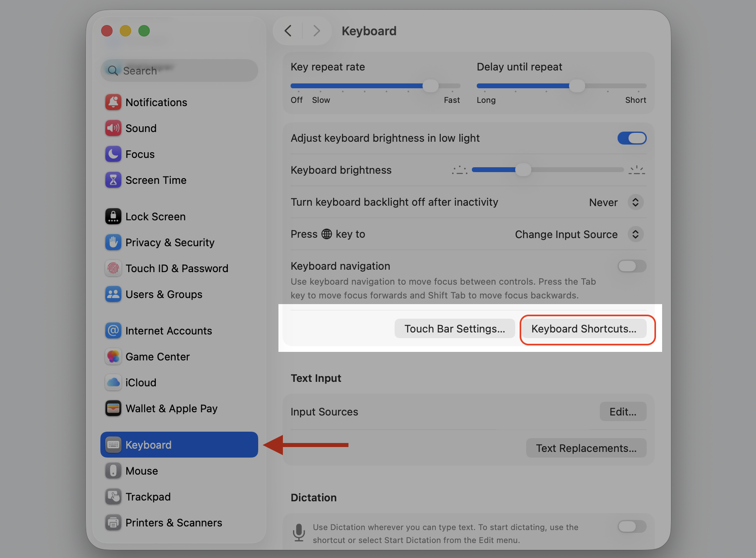Viewport: 756px width, 558px height.
Task: Click the Input Sources label
Action: (324, 412)
